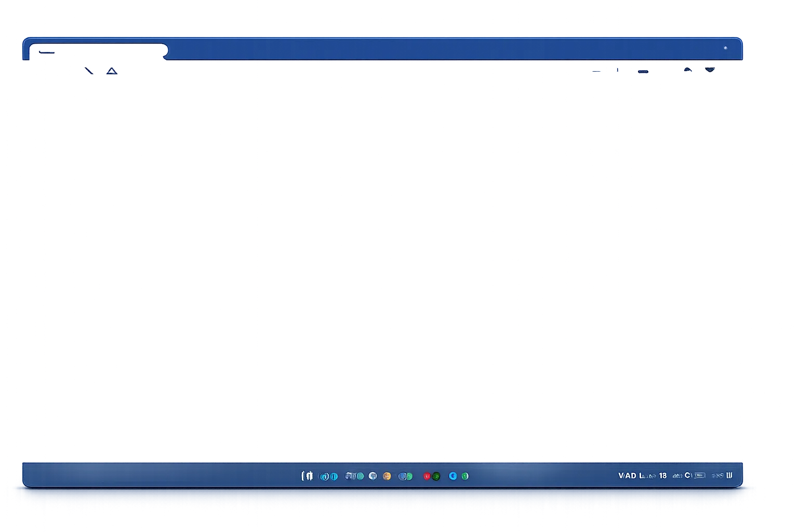The height and width of the screenshot is (532, 798).
Task: Click the "18" value in the system tray
Action: pyautogui.click(x=663, y=475)
